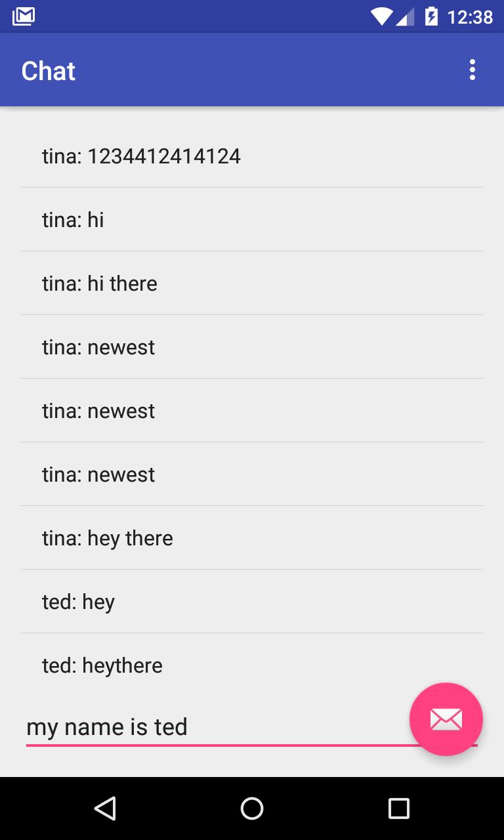Select the "ted: heythere" chat message
504x840 pixels.
pyautogui.click(x=252, y=665)
